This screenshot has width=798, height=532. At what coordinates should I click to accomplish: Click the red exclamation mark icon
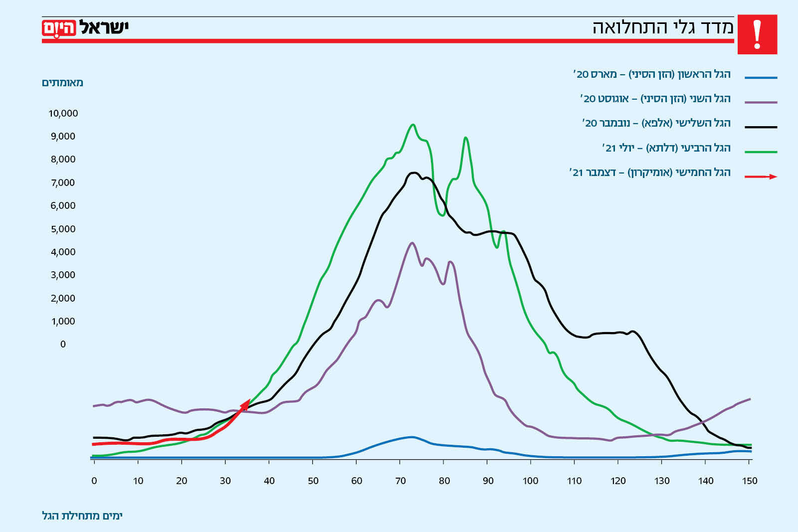pyautogui.click(x=757, y=34)
